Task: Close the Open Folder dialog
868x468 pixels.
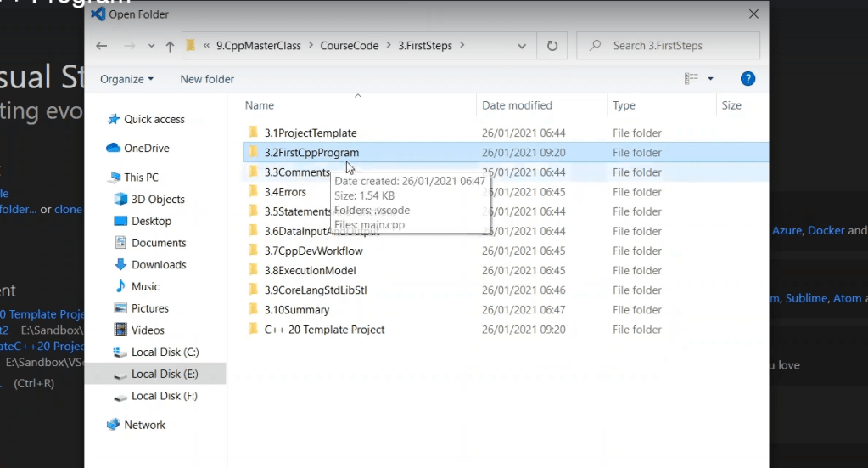Action: pos(753,14)
